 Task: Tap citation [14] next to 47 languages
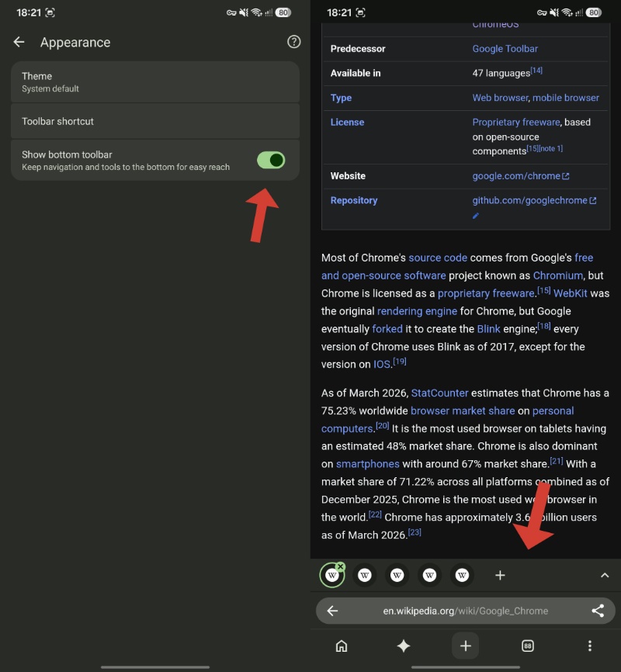click(536, 71)
